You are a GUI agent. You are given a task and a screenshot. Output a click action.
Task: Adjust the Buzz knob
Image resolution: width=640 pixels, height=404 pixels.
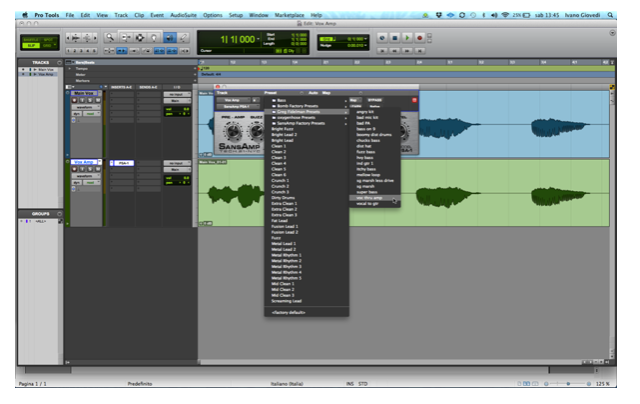pyautogui.click(x=257, y=131)
